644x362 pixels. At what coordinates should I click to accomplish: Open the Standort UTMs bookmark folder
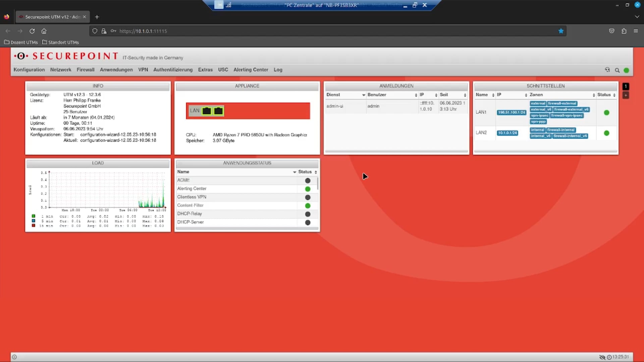coord(60,42)
